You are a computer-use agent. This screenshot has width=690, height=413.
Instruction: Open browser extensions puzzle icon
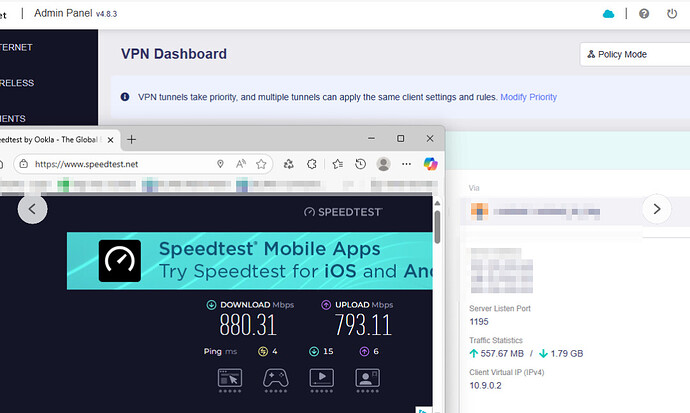[x=312, y=163]
